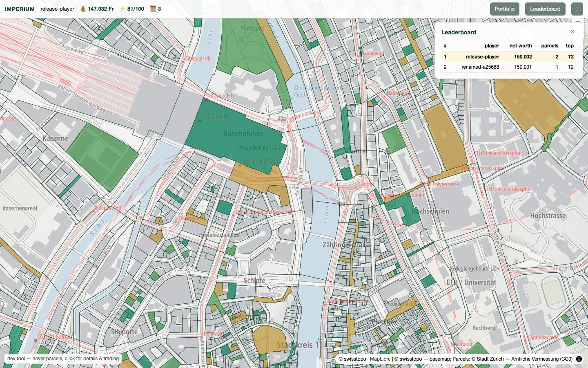Click the scroll parcels count icon

[x=153, y=9]
